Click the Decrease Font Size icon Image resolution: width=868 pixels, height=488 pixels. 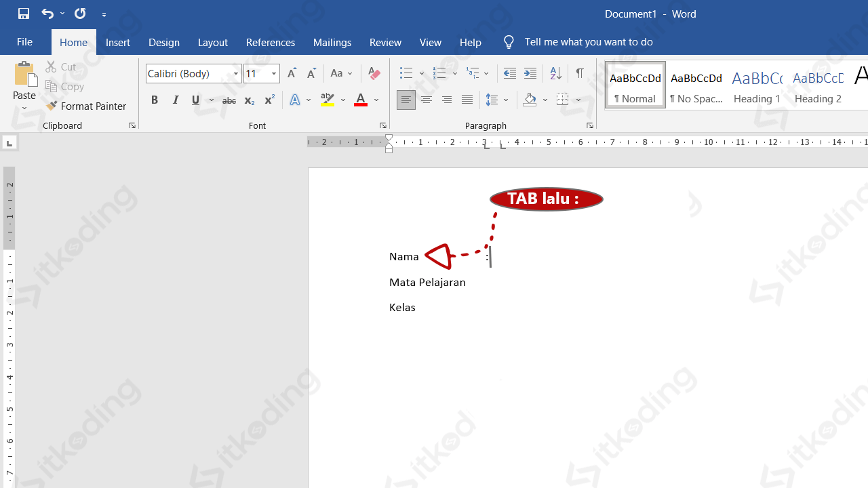(311, 73)
